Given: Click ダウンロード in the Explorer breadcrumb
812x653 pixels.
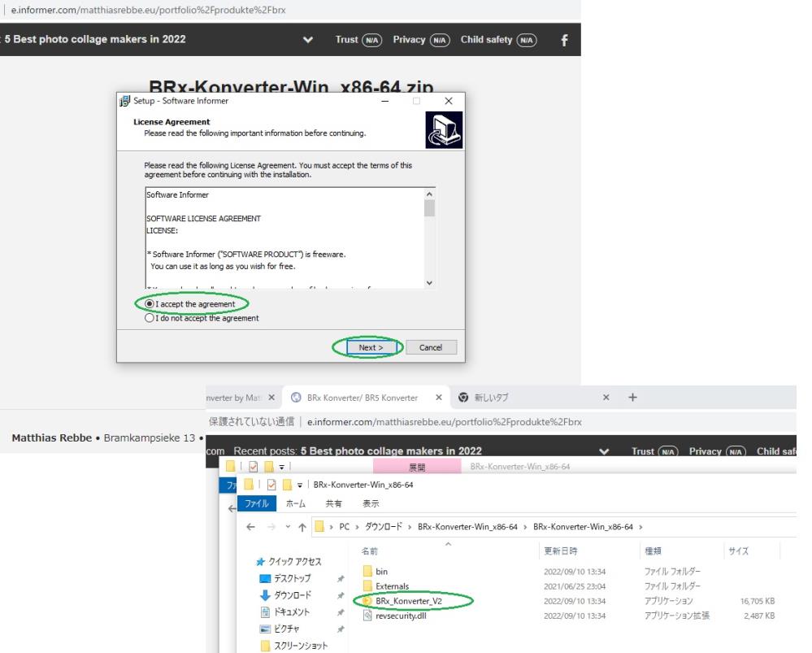Looking at the screenshot, I should tap(383, 527).
